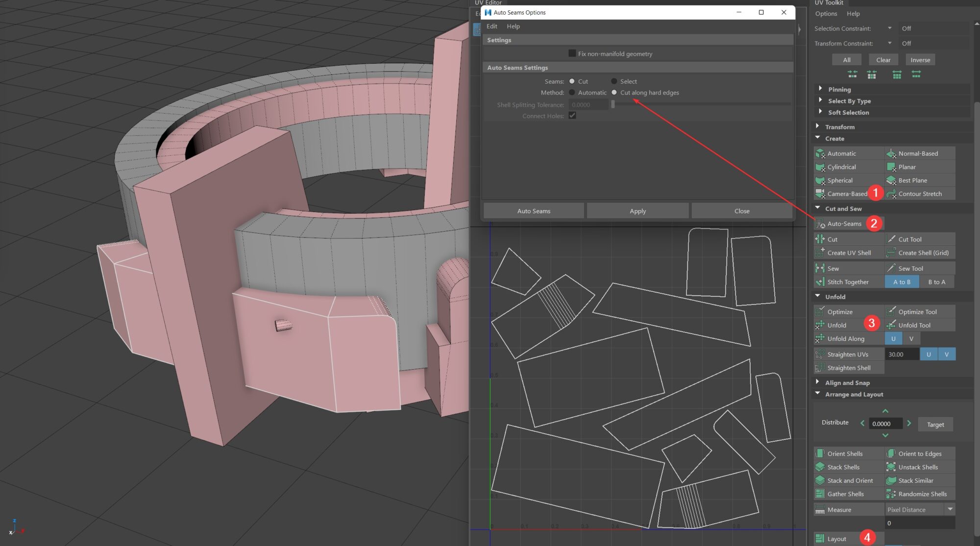Click the Orient to Edges icon

(891, 453)
